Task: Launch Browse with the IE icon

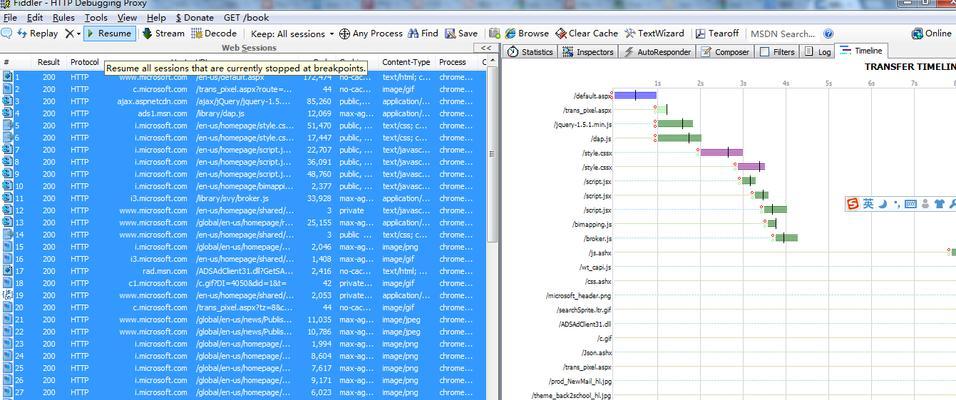Action: click(x=526, y=34)
